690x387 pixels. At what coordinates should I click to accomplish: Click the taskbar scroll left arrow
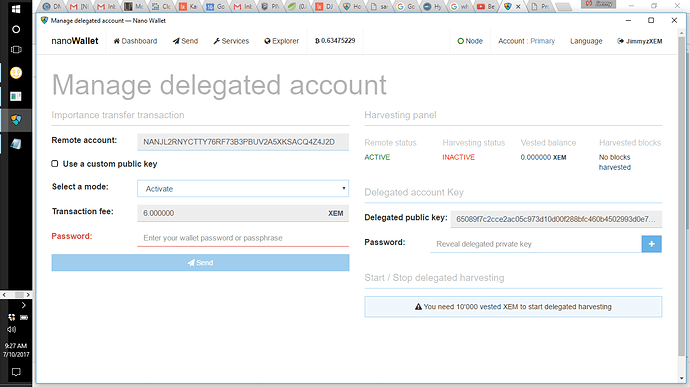click(4, 295)
